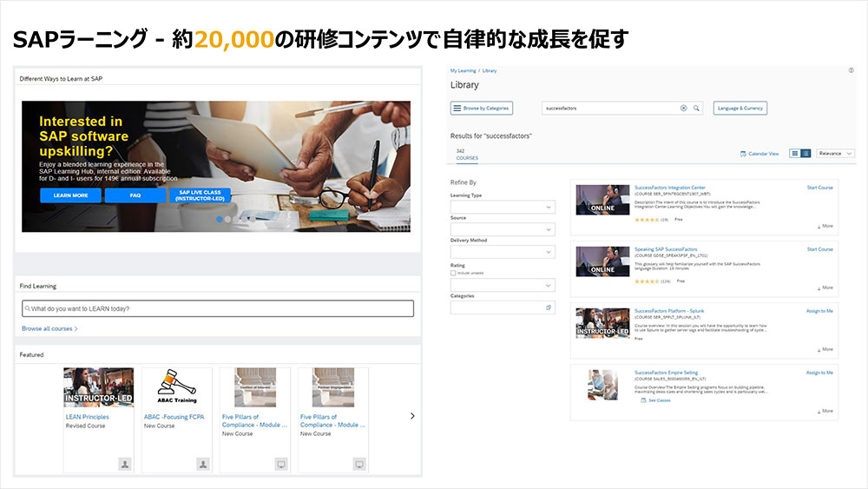The image size is (868, 489).
Task: Show the next Featured courses with the arrow
Action: pos(412,416)
